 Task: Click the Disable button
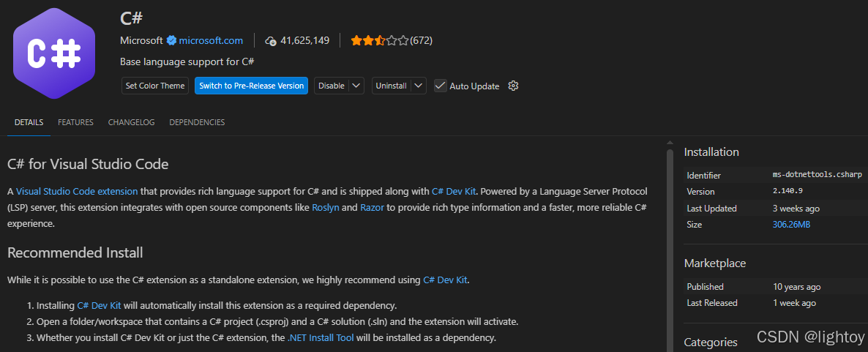click(x=332, y=86)
